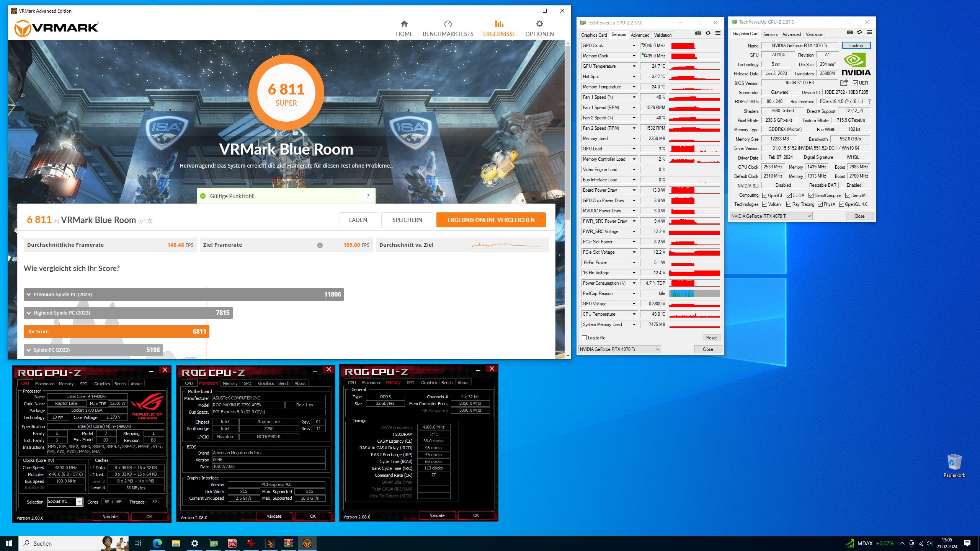Open ROG CPU-Z taskbar icon

[232, 543]
